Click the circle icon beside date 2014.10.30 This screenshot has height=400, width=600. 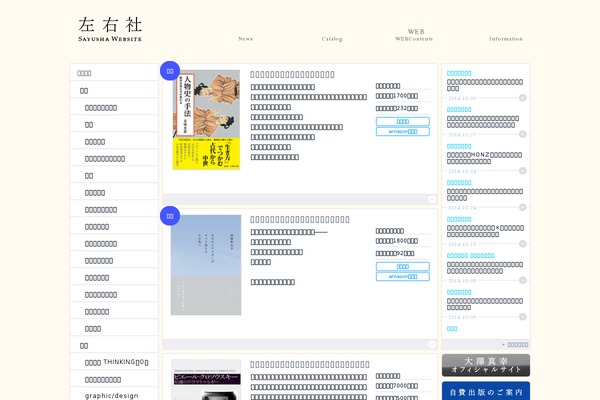coord(522,98)
